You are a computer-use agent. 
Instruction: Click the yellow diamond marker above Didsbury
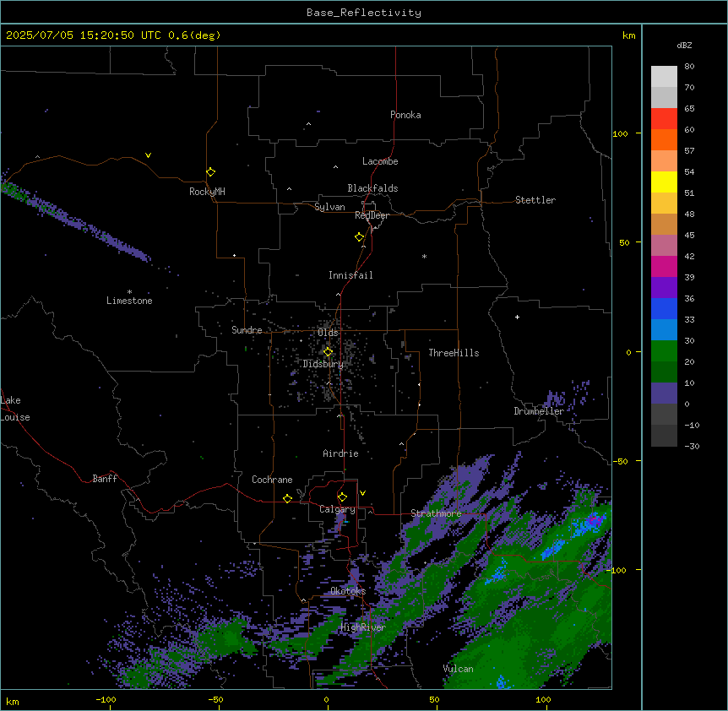(328, 352)
